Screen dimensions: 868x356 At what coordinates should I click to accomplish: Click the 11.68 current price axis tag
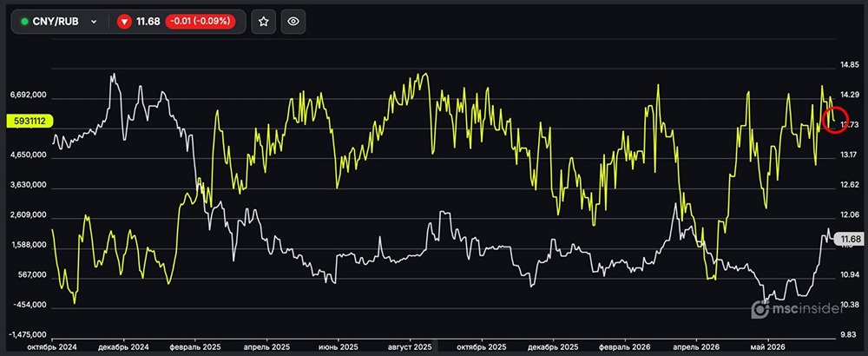(849, 239)
